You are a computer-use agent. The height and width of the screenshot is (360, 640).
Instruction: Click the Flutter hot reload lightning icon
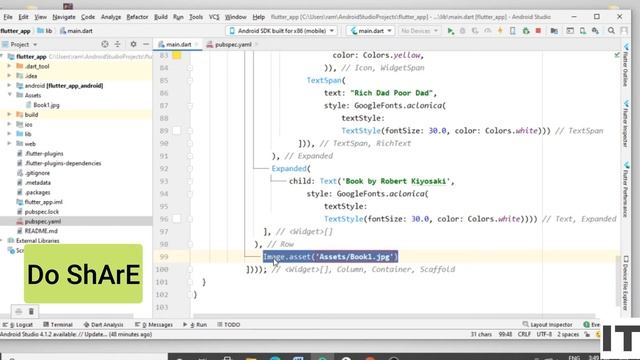point(500,31)
